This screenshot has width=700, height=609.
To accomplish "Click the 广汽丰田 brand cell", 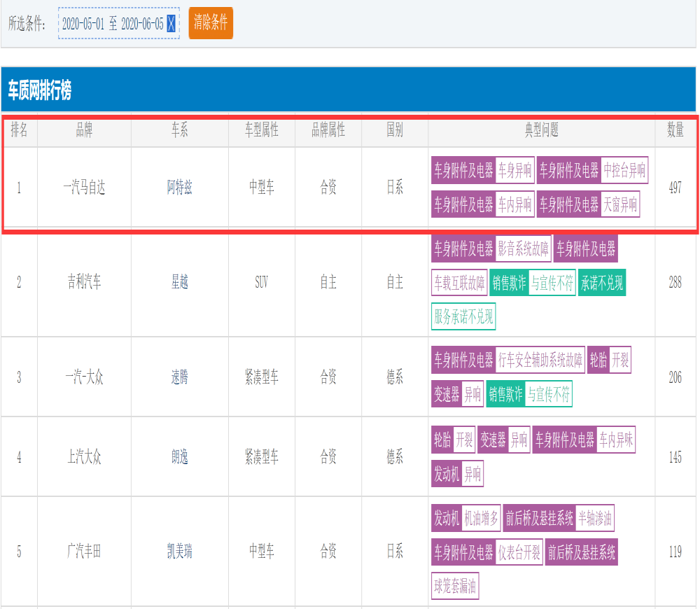I will [84, 552].
